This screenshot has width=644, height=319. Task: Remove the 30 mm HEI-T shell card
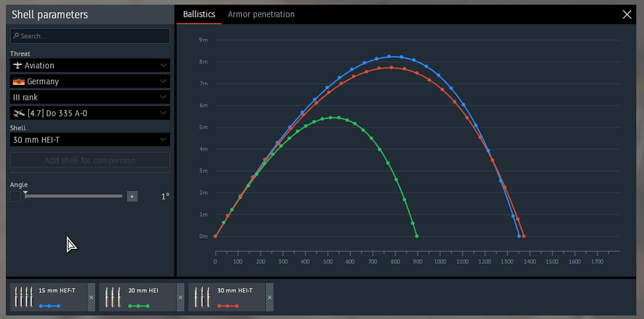(269, 297)
